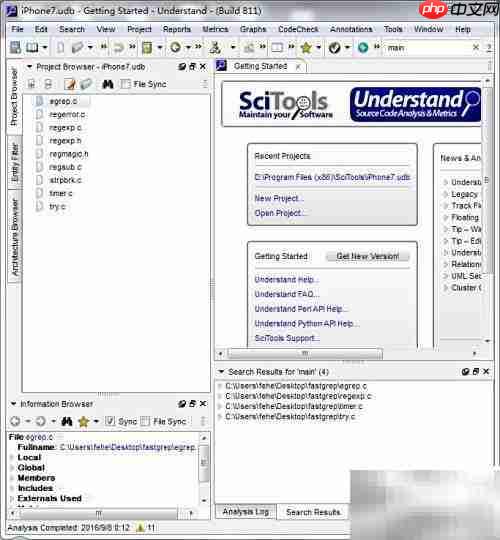
Task: Click the new file icon in main toolbar
Action: pos(60,48)
